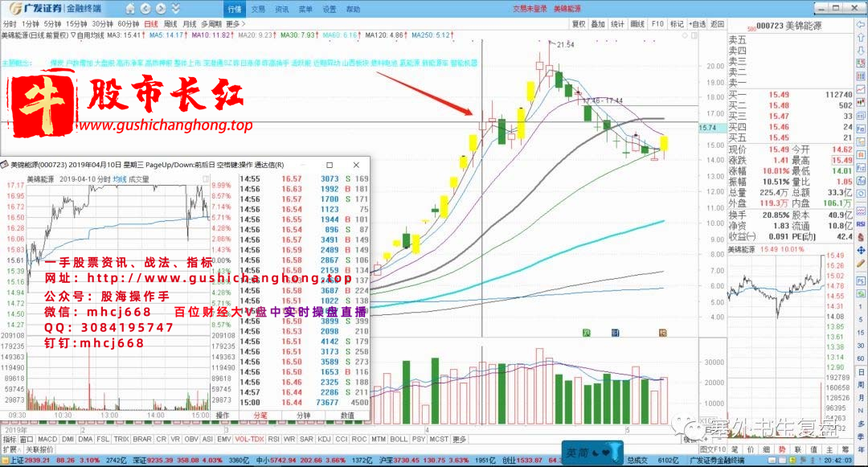Open F10 company info
868x467 pixels.
[x=657, y=24]
